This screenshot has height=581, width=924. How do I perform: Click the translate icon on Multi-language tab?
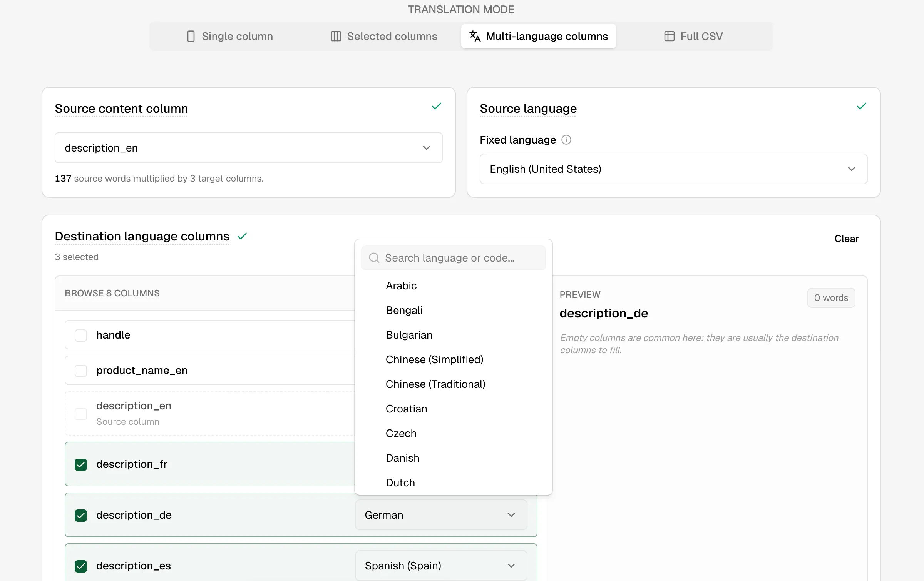click(475, 36)
